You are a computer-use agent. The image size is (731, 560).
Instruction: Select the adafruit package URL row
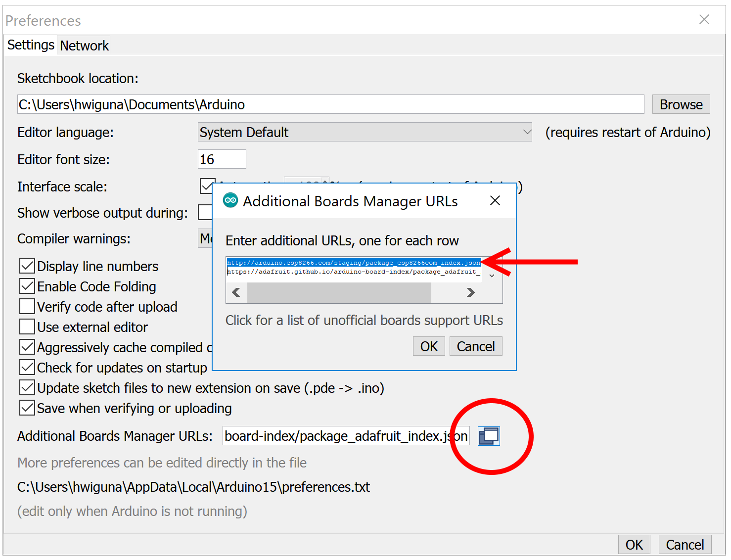(354, 272)
